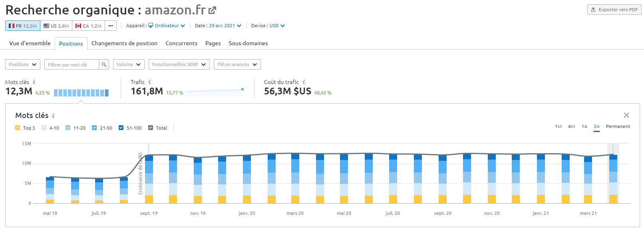
Task: Switch to Changements de position tab
Action: pyautogui.click(x=124, y=43)
